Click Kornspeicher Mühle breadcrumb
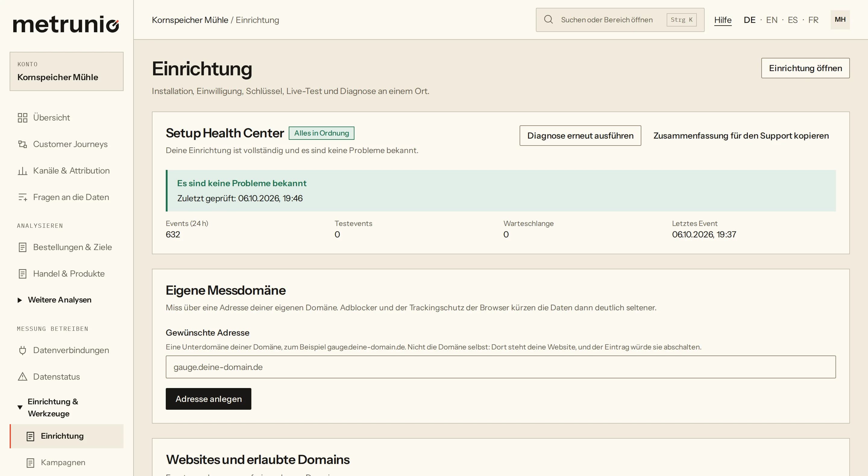Viewport: 868px width, 476px height. pos(190,20)
